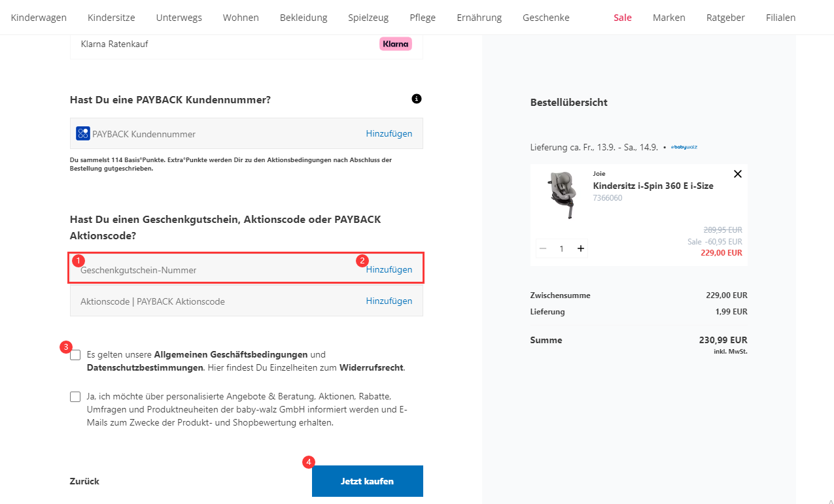Select the Klarna badge icon

click(x=396, y=44)
